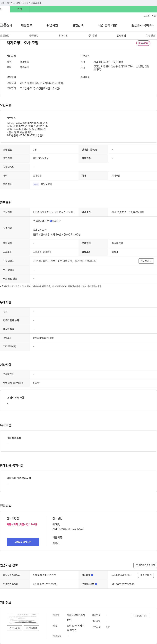Click 채용시까지 (마감시간 : 24시) text
The image size is (157, 644).
pos(22,524)
